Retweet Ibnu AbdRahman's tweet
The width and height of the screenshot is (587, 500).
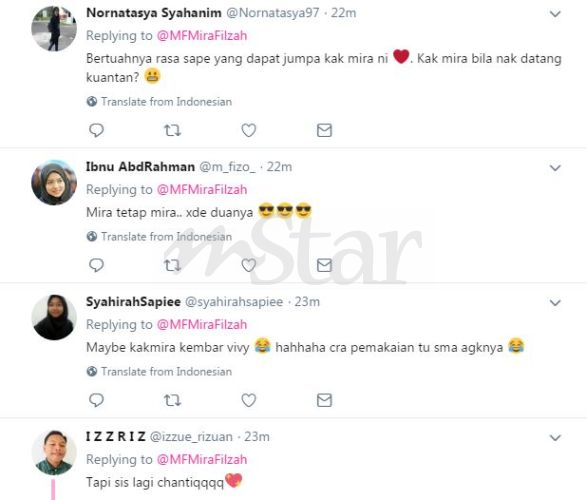pos(173,265)
